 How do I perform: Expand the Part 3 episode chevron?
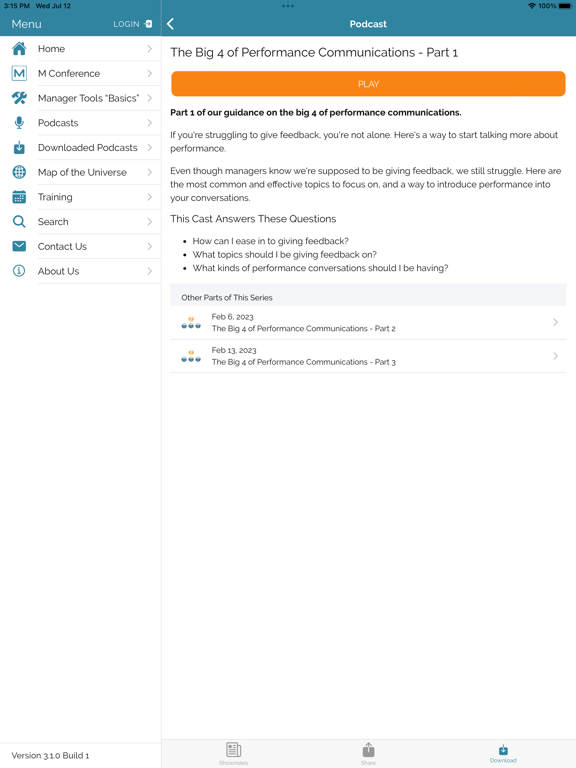555,356
